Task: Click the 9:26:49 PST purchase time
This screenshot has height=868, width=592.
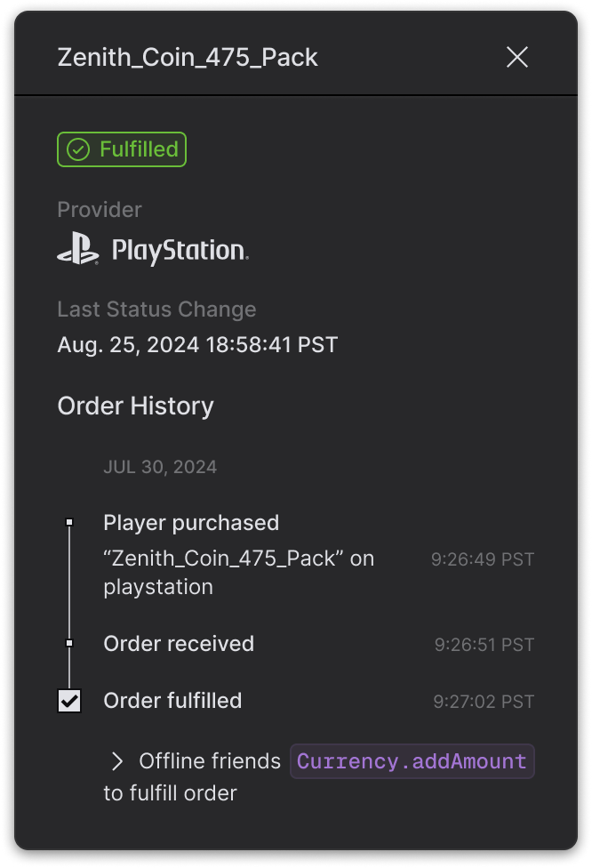Action: (x=483, y=559)
